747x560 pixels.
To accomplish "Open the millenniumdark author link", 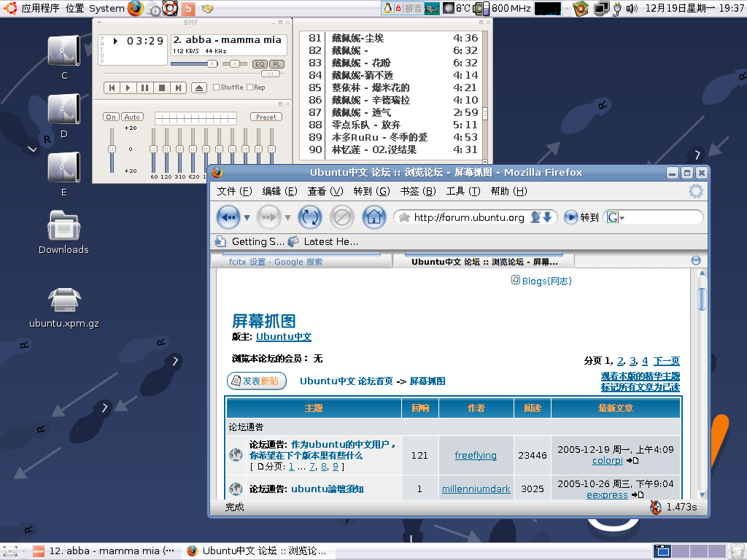I will pos(476,489).
